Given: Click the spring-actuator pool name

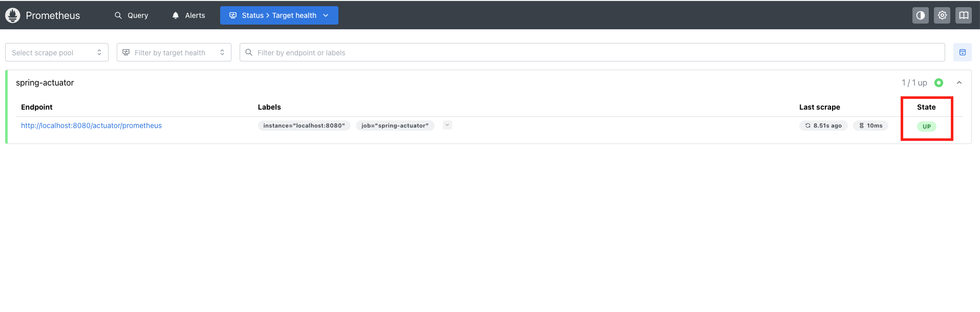Looking at the screenshot, I should click(45, 83).
